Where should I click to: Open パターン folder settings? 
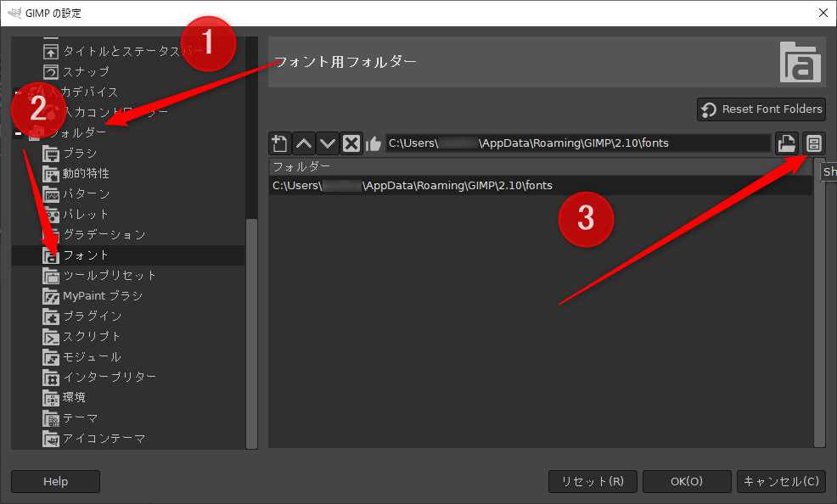pos(76,194)
